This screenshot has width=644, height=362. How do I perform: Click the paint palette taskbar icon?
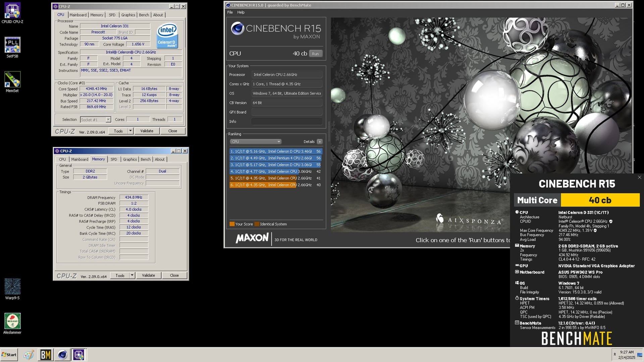point(29,355)
